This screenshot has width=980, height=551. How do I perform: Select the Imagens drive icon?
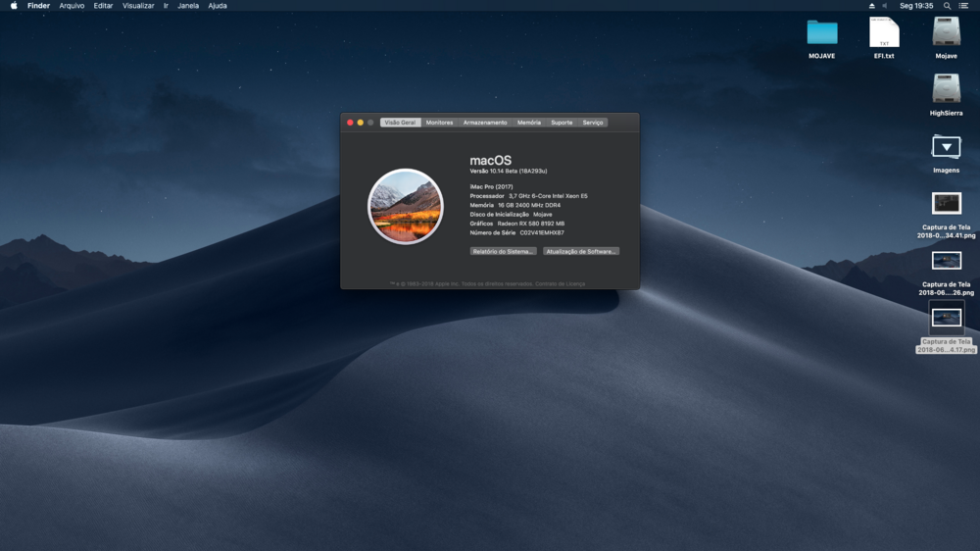[x=946, y=147]
